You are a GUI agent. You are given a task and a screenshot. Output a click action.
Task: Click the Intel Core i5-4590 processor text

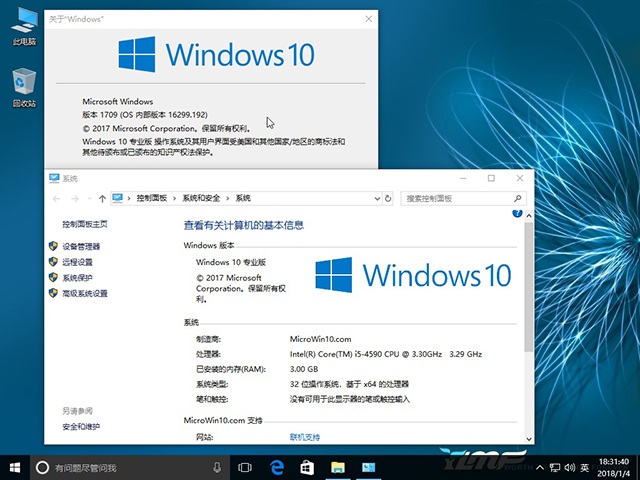386,354
